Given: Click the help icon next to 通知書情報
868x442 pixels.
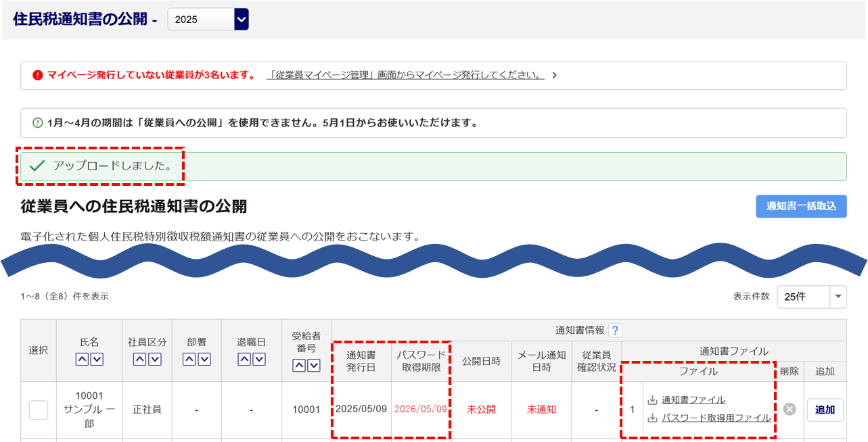Looking at the screenshot, I should [614, 330].
